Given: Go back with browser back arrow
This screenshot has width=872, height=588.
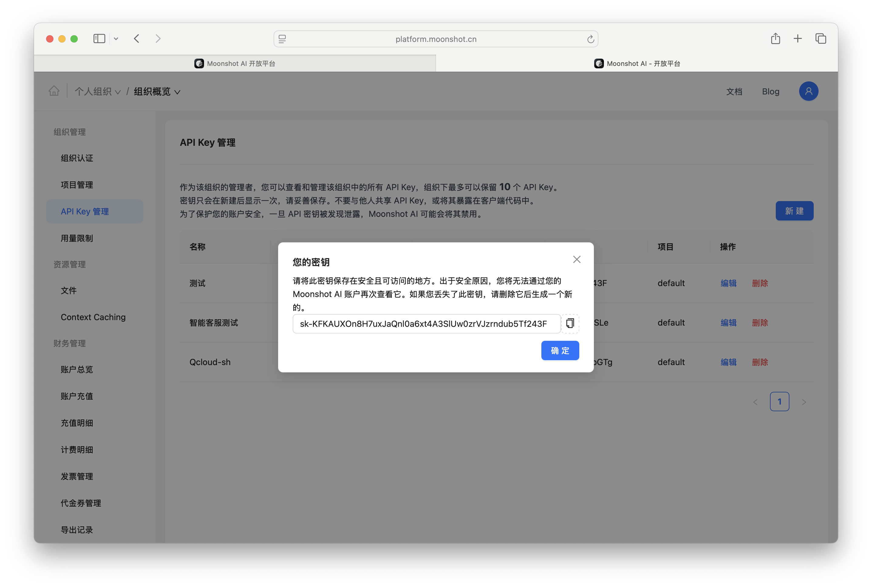Looking at the screenshot, I should pyautogui.click(x=137, y=39).
